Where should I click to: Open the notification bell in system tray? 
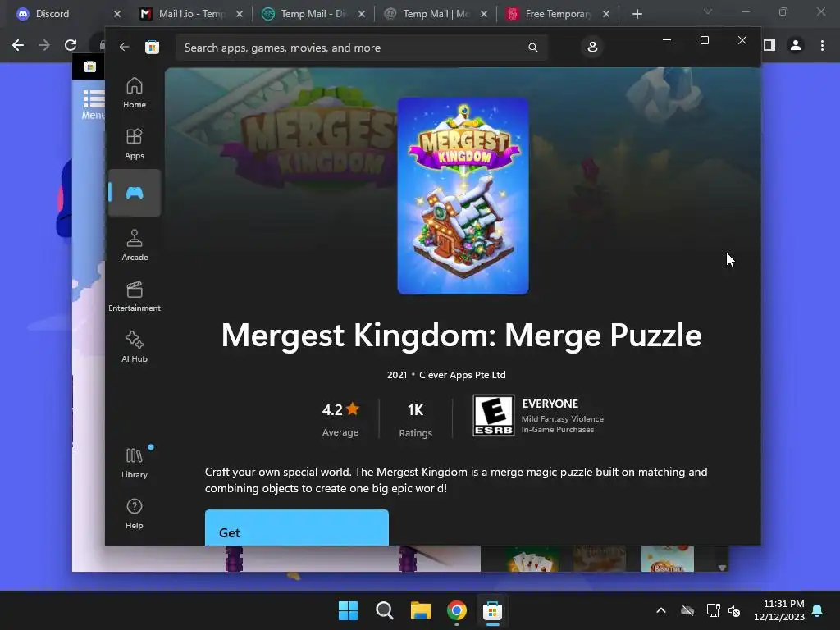[818, 610]
